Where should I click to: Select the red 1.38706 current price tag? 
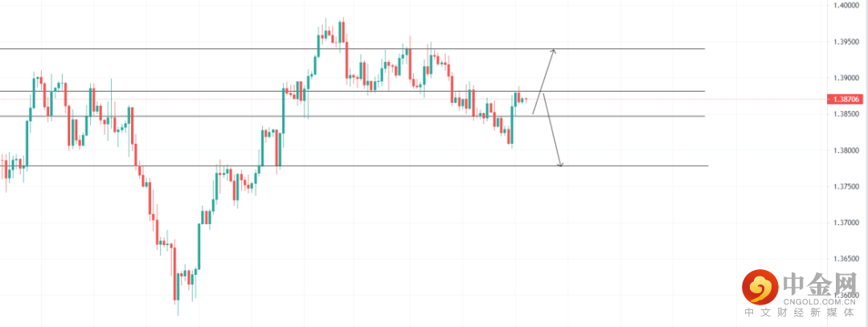click(x=845, y=100)
